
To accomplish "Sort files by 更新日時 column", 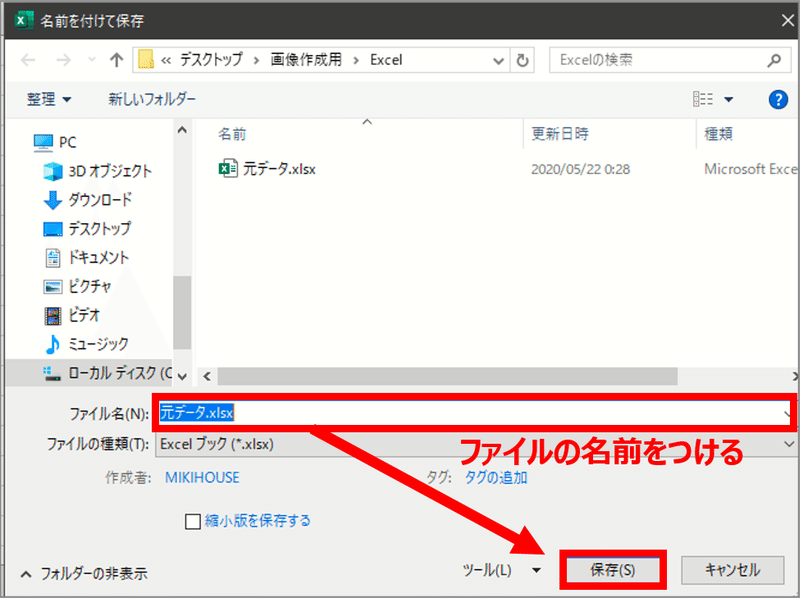I will (x=560, y=134).
